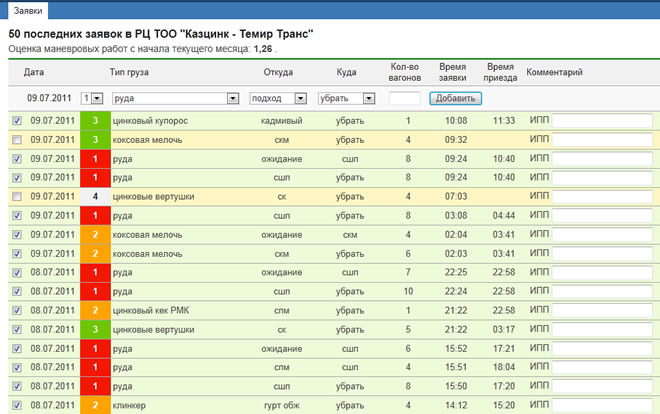Click the 18:04 arrival time
The width and height of the screenshot is (660, 414).
pyautogui.click(x=504, y=367)
